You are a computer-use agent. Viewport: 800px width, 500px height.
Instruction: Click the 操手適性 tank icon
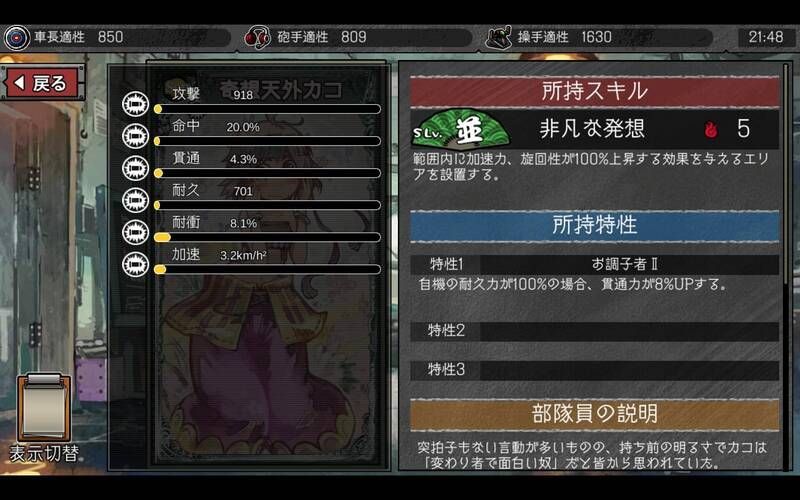(498, 38)
